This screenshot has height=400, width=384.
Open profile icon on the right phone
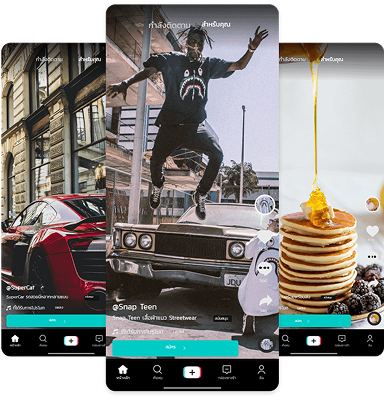pyautogui.click(x=370, y=339)
